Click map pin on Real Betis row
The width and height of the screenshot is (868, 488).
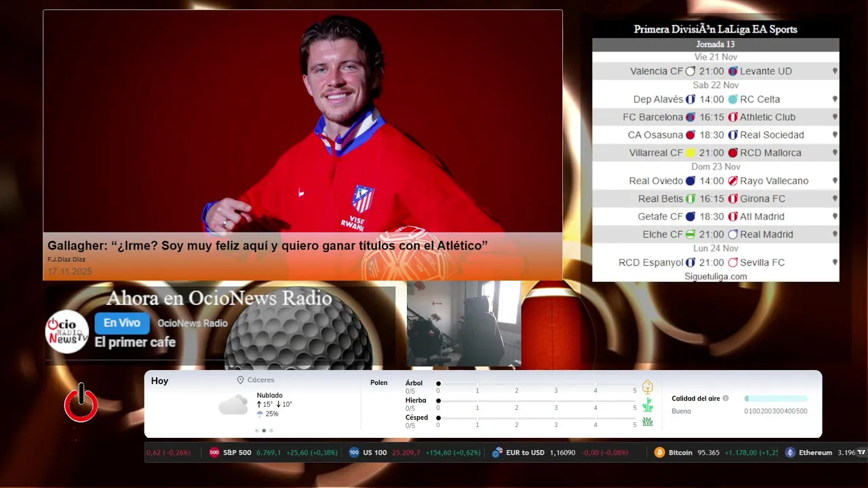[835, 199]
